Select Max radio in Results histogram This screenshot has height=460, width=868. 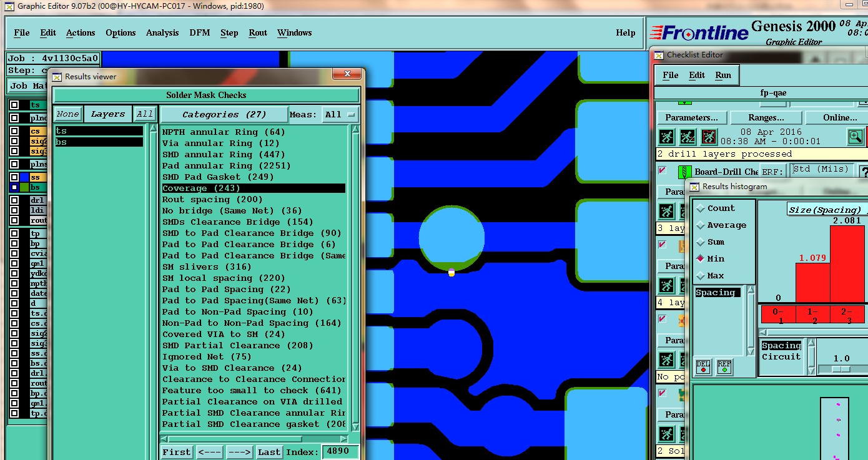700,275
